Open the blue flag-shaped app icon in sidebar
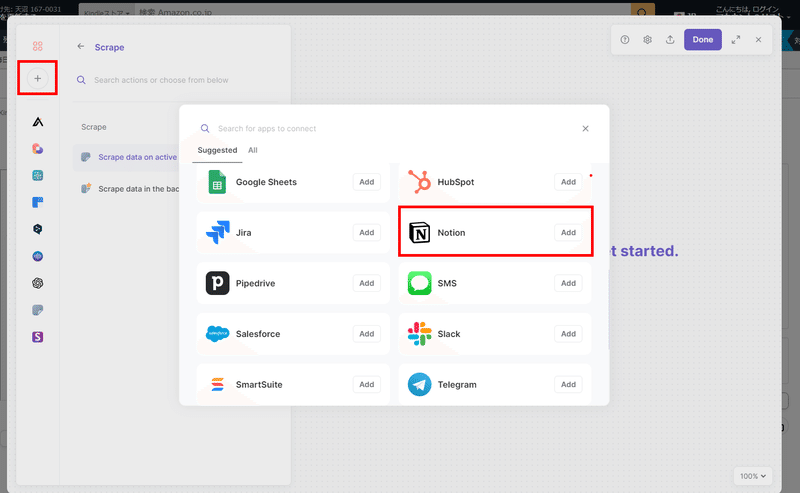This screenshot has width=800, height=493. coord(38,203)
